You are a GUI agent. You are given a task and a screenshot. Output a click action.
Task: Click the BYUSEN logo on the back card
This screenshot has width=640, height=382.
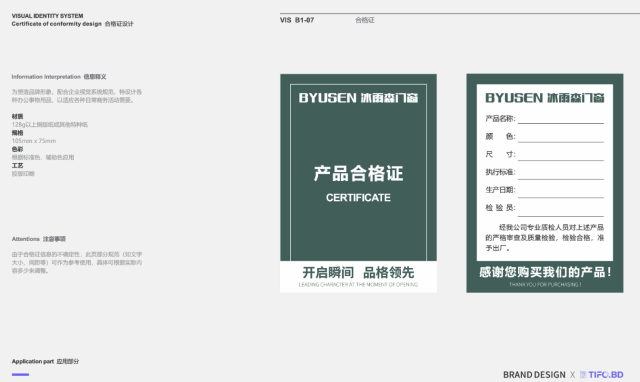pos(545,98)
